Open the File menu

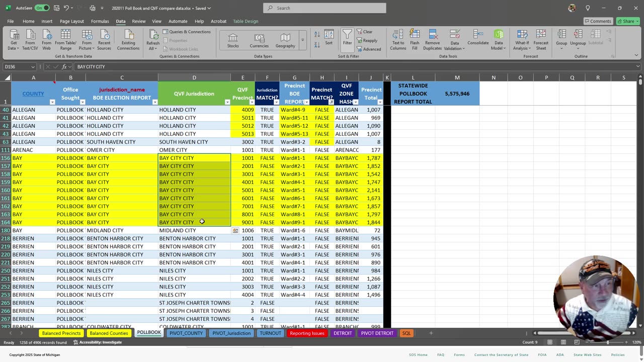(11, 21)
